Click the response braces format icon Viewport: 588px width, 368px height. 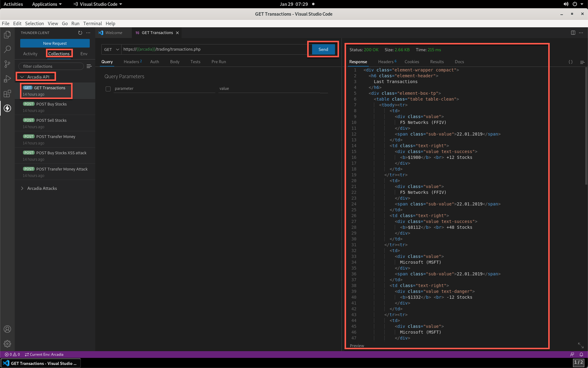pos(571,62)
